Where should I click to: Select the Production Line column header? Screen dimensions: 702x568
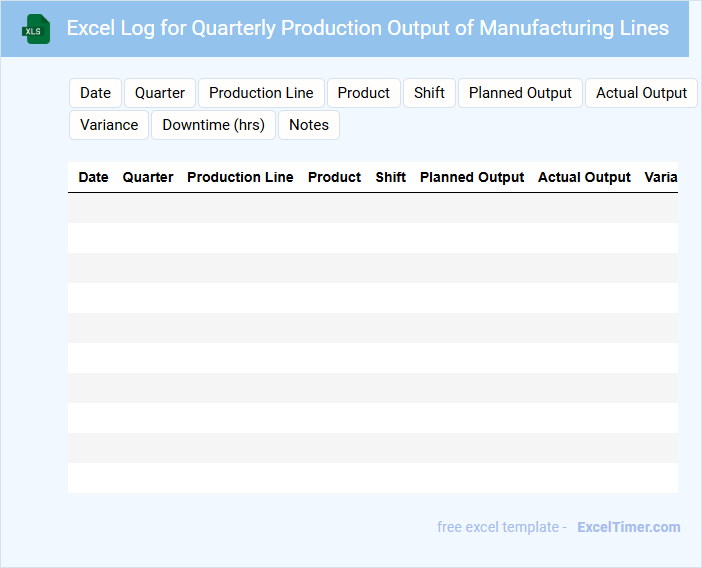click(x=240, y=177)
